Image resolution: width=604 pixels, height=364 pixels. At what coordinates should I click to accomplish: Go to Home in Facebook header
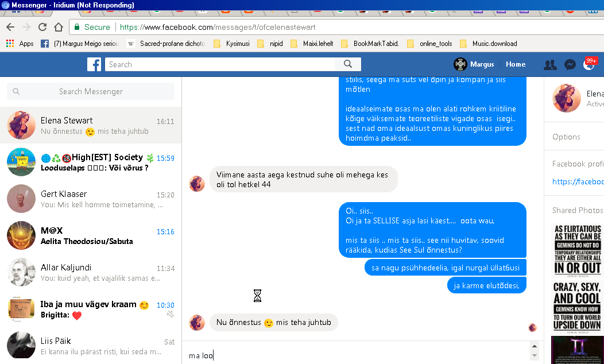(516, 64)
